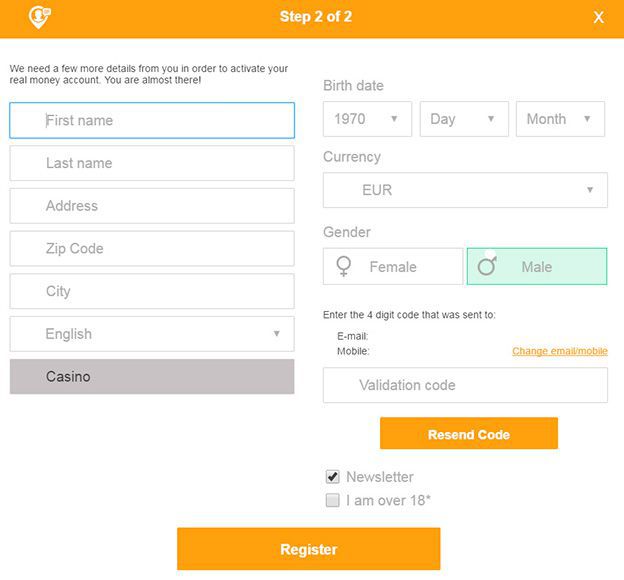Select the Female gender option
The image size is (624, 580).
[393, 267]
